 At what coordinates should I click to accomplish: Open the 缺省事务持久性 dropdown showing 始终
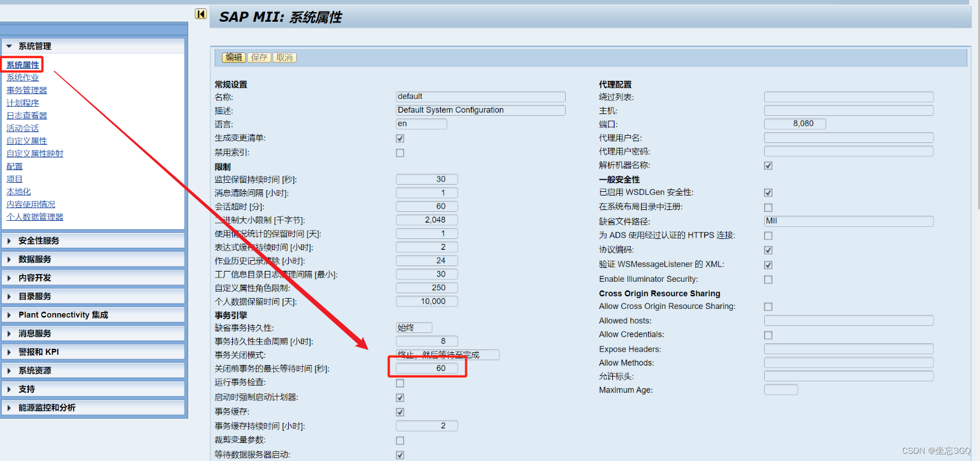click(414, 328)
